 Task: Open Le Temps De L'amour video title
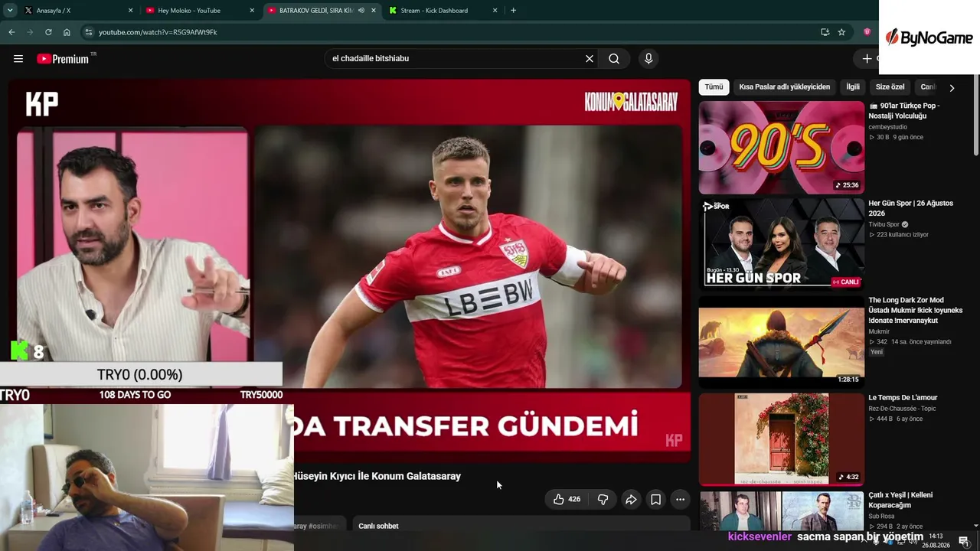coord(903,398)
